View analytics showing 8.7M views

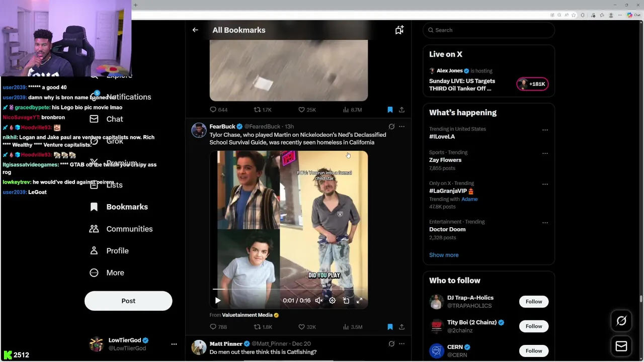tap(352, 110)
